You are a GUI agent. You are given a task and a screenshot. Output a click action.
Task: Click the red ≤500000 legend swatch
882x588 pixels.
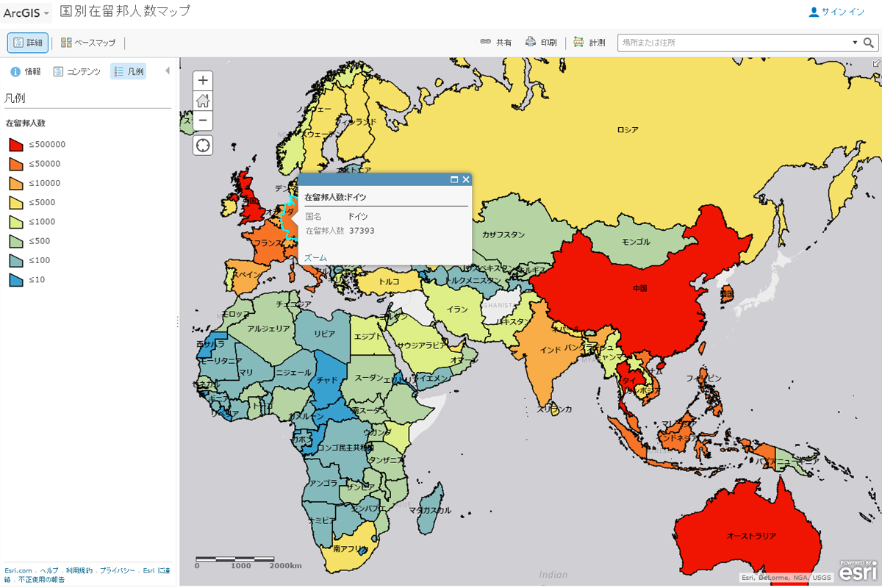(16, 145)
